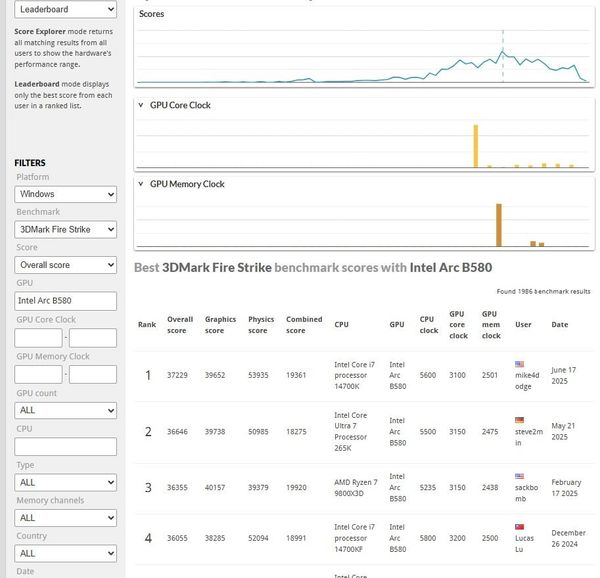Open the Platform dropdown set to Windows

coord(65,194)
